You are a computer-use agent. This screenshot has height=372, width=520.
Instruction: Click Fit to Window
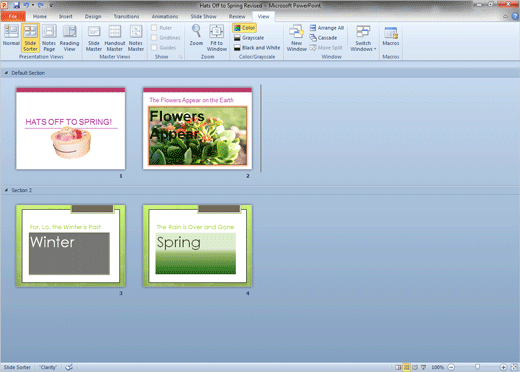click(217, 38)
